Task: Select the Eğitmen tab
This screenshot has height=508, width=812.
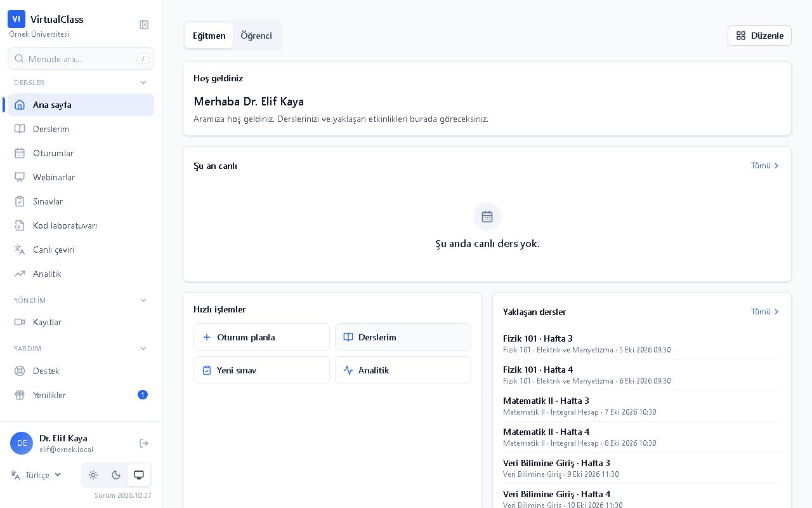Action: click(209, 36)
